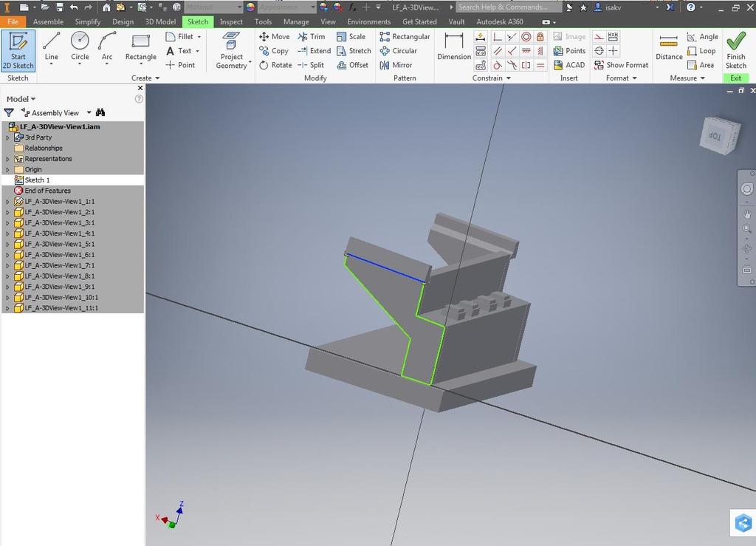Click the Pan hand navigation tool

[747, 214]
